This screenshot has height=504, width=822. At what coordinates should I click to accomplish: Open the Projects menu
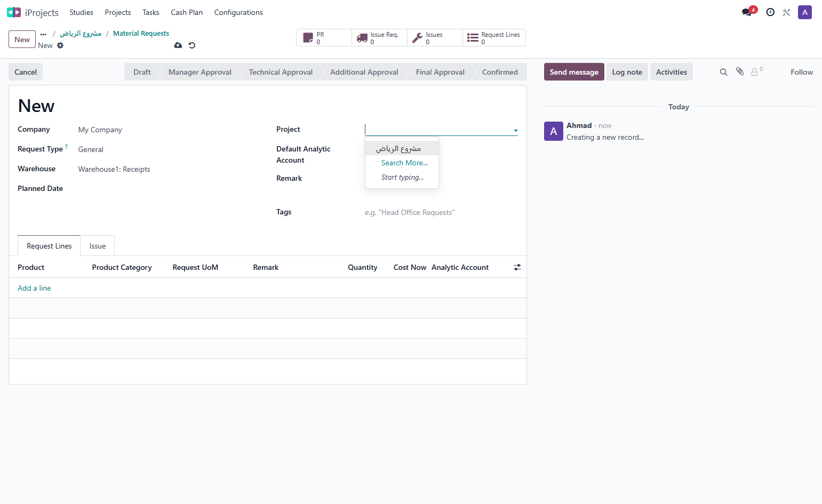tap(117, 12)
